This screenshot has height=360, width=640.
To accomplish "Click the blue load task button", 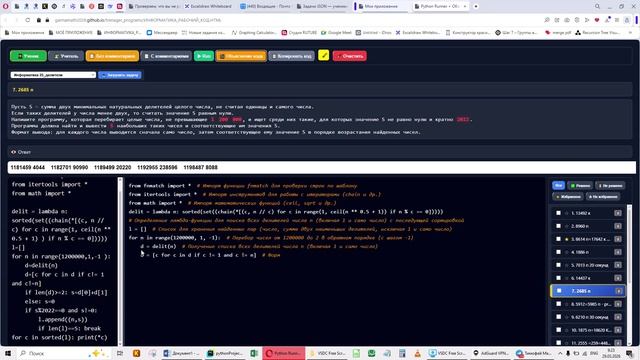I will (120, 75).
